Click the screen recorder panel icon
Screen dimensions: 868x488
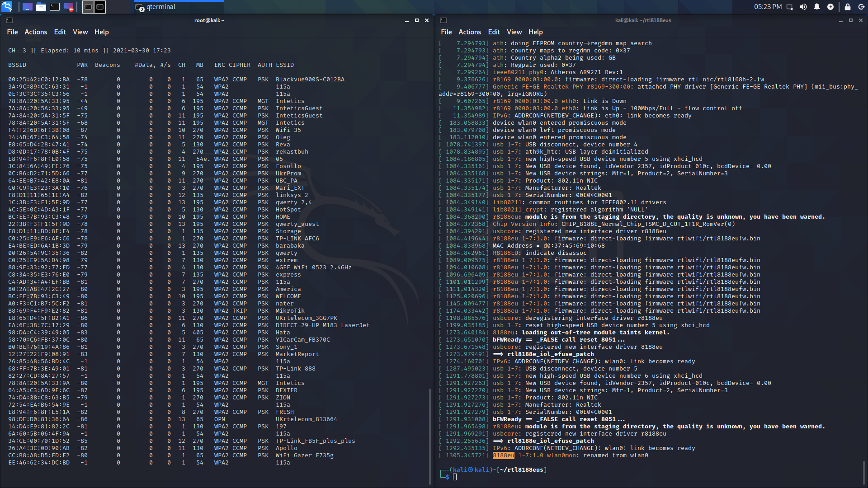(68, 7)
